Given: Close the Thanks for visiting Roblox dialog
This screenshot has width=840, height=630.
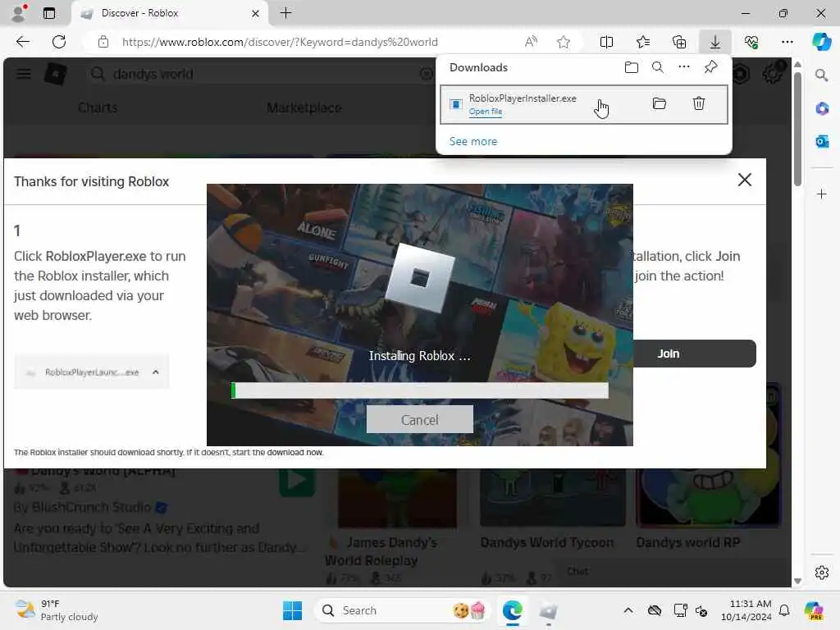Looking at the screenshot, I should (x=745, y=180).
